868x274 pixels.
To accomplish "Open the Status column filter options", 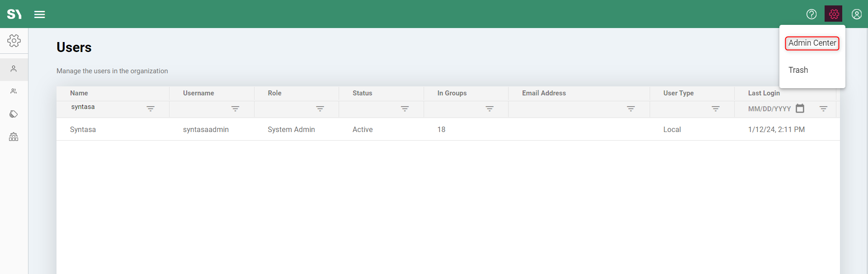I will pyautogui.click(x=405, y=109).
